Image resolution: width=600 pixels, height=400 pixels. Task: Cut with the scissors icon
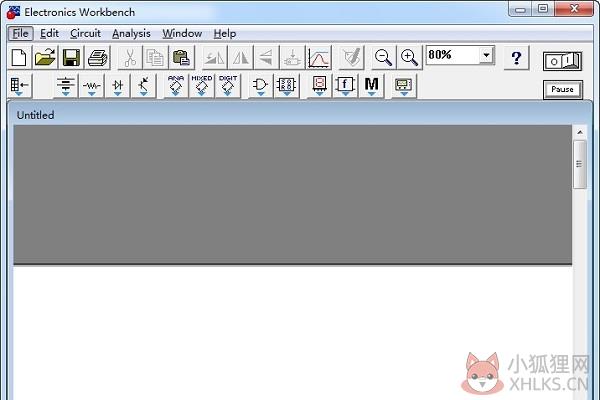coord(130,58)
